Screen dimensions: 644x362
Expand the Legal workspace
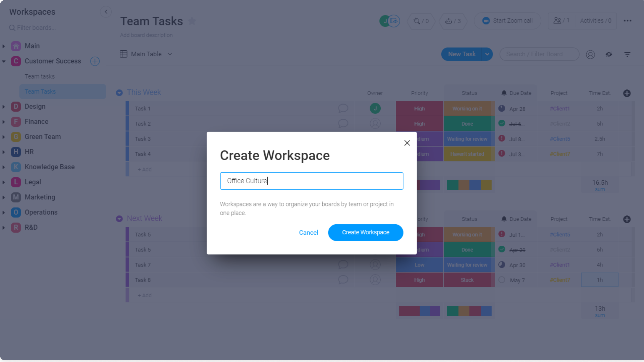4,182
